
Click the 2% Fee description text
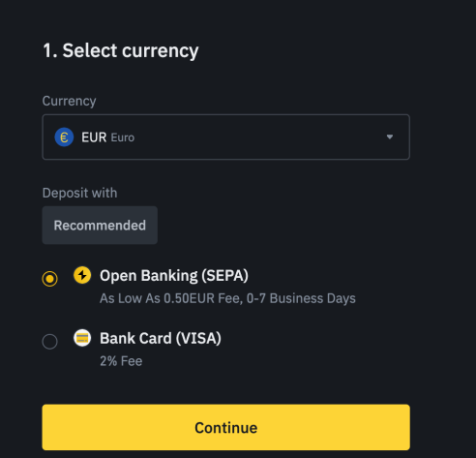(x=121, y=361)
